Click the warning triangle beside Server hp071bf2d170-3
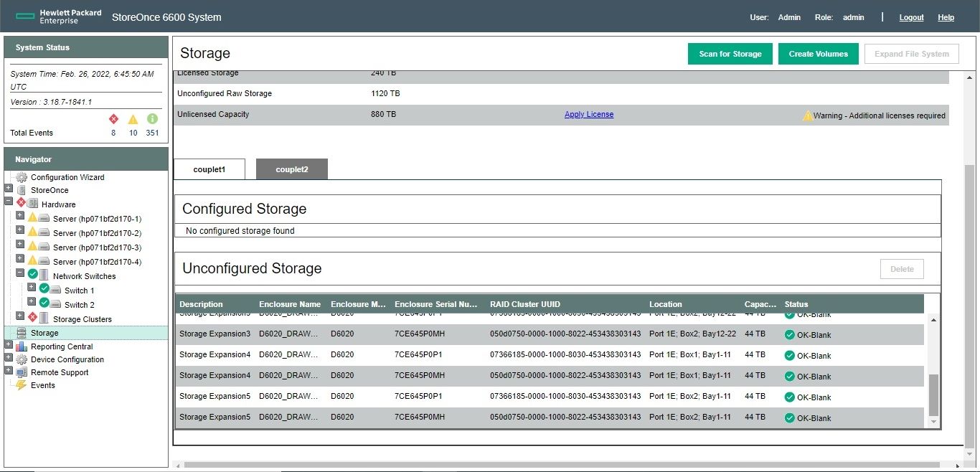This screenshot has height=472, width=980. (32, 246)
